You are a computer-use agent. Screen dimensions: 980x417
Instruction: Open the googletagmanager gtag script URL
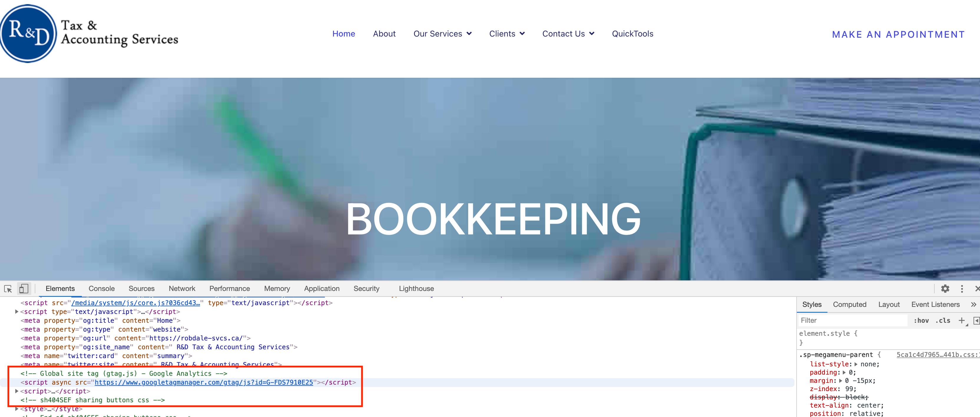[203, 382]
